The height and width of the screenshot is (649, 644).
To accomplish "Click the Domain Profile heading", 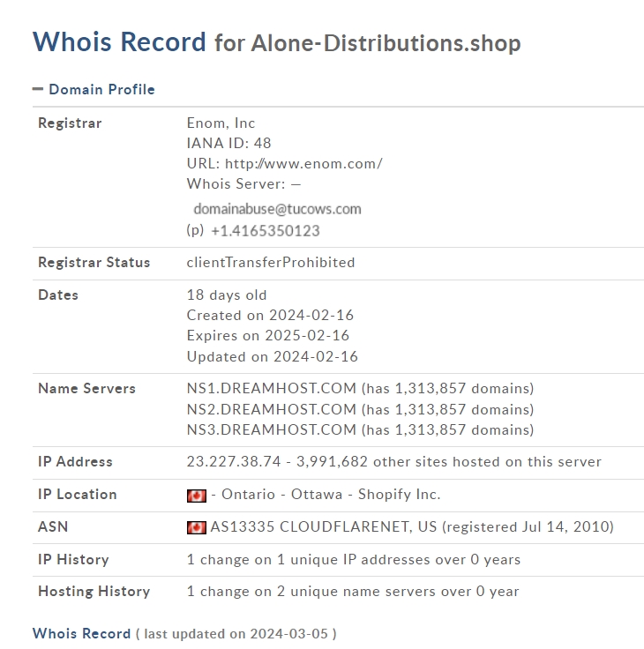I will coord(101,89).
